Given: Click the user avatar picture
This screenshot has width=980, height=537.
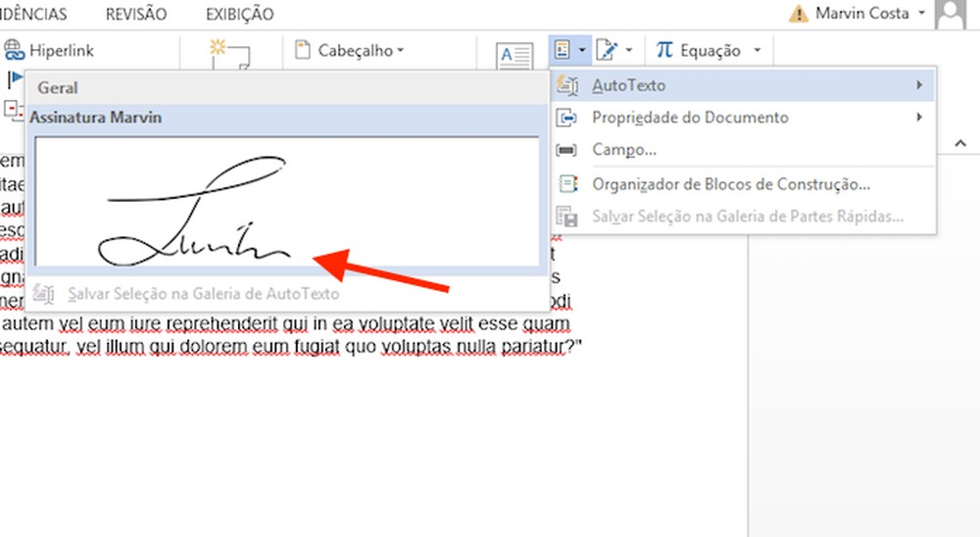Looking at the screenshot, I should pos(950,15).
